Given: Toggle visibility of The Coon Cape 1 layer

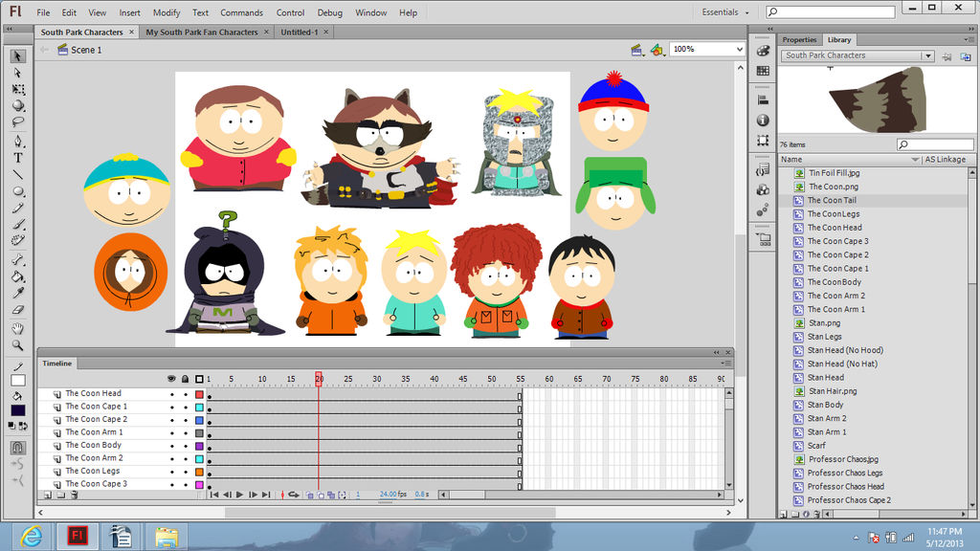Looking at the screenshot, I should tap(172, 408).
